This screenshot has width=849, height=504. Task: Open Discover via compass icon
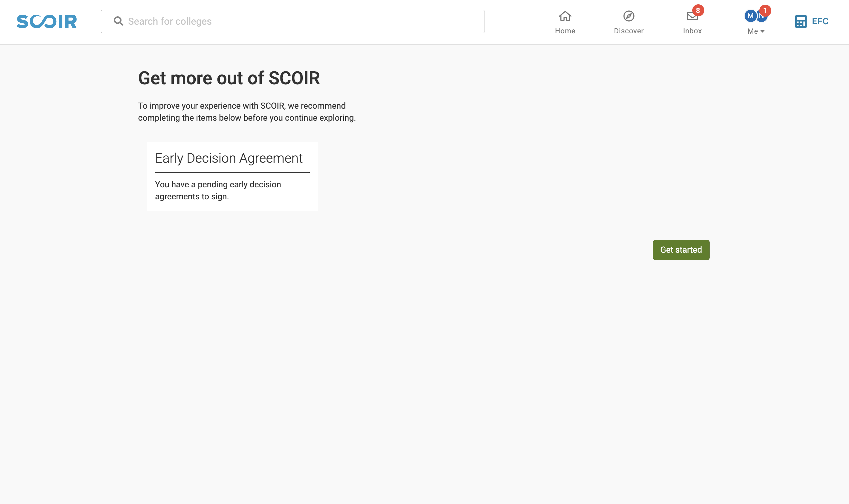pos(629,16)
